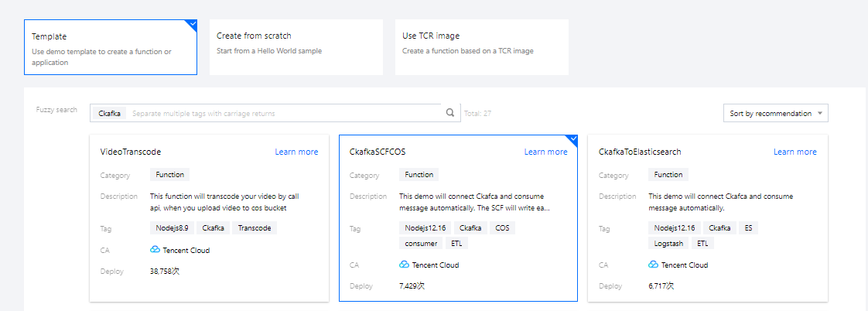Click the Transcode tag in VideoTranscode card
The width and height of the screenshot is (868, 311).
click(x=255, y=227)
